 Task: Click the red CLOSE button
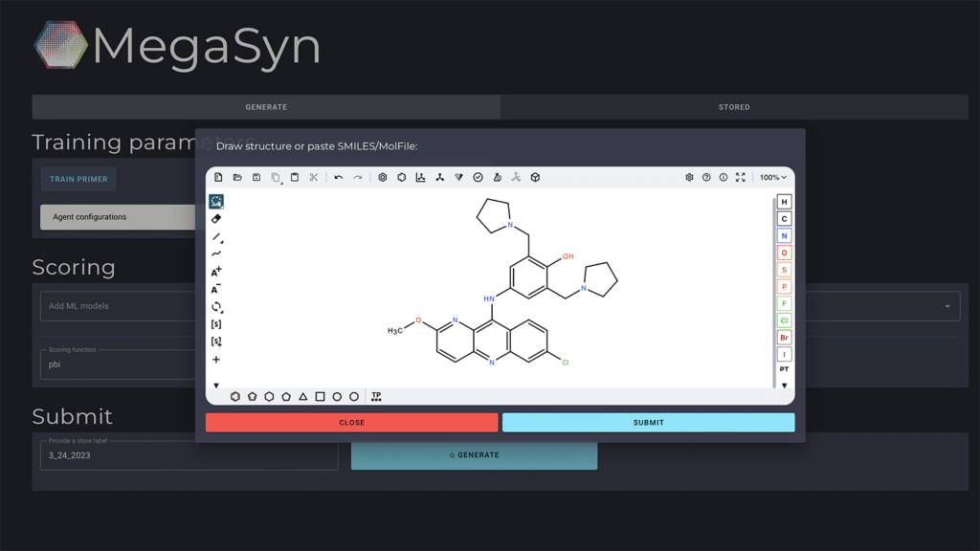click(352, 422)
